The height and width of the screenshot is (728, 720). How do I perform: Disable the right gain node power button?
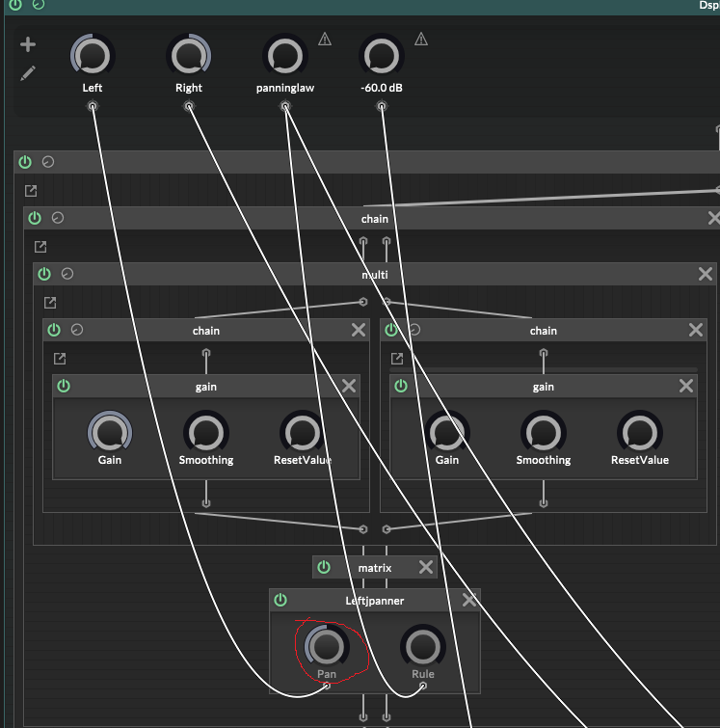point(401,386)
